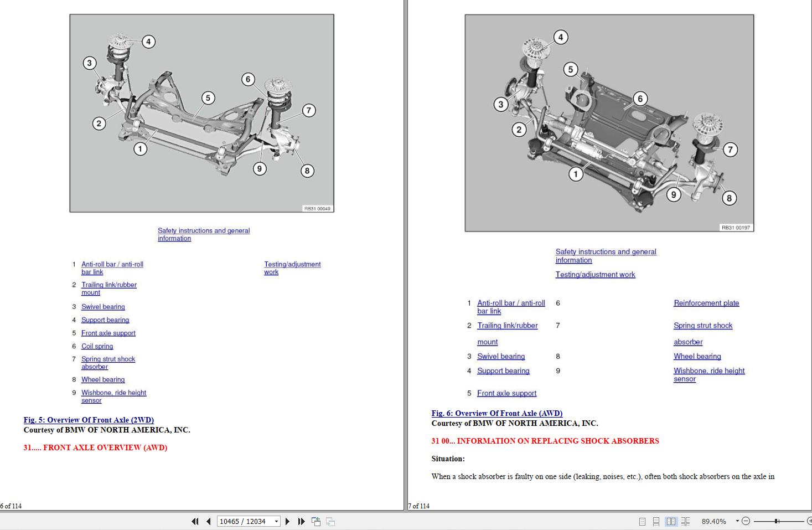Screen dimensions: 812x530
Task: Jump to the last page
Action: [x=301, y=521]
